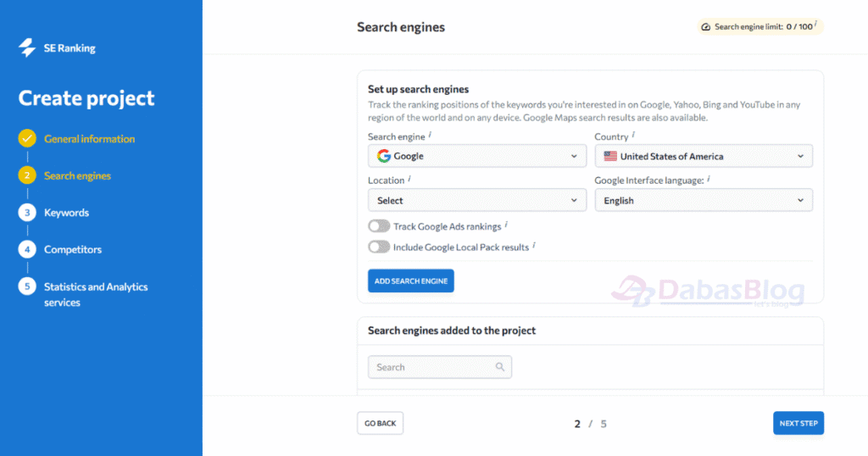Go to the Keywords step in sidebar
The width and height of the screenshot is (868, 456).
pyautogui.click(x=66, y=213)
